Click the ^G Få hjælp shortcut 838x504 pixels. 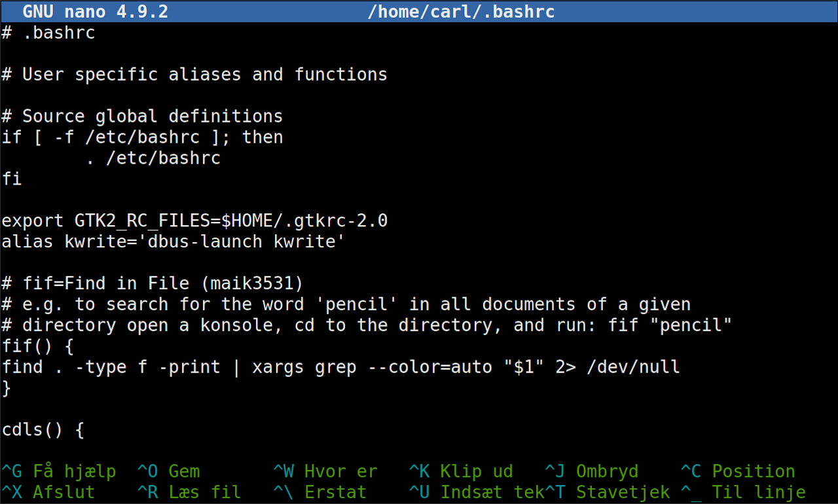point(59,471)
